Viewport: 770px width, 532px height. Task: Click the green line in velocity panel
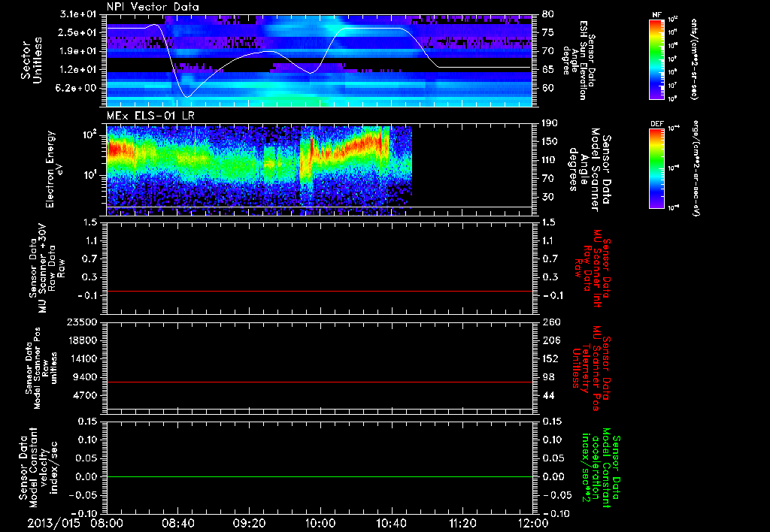[319, 476]
